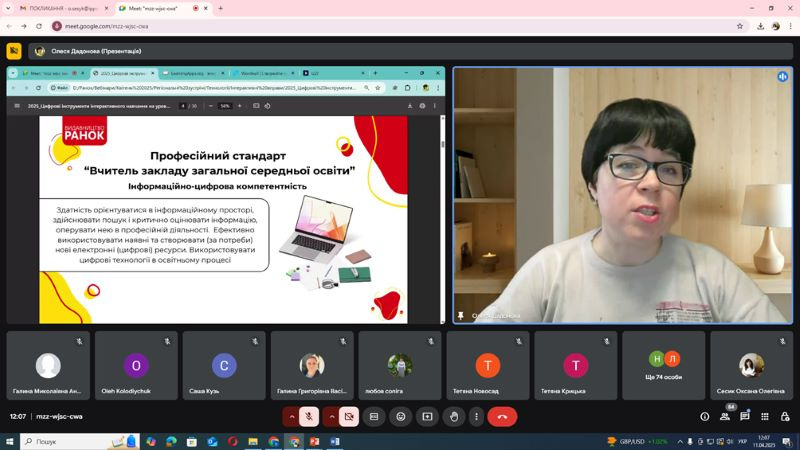Close the Gmail browser tab

pyautogui.click(x=106, y=8)
